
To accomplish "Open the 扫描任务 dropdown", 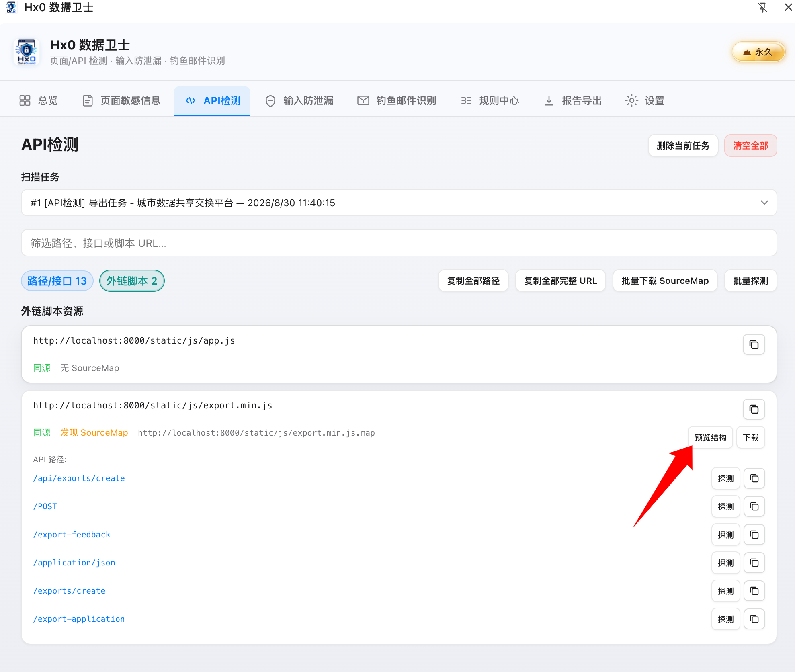I will pos(399,203).
